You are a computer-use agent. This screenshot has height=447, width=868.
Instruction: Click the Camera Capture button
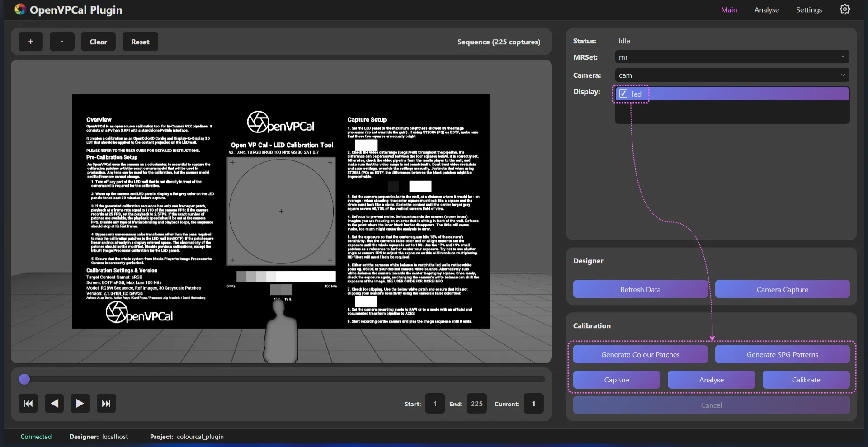click(782, 289)
